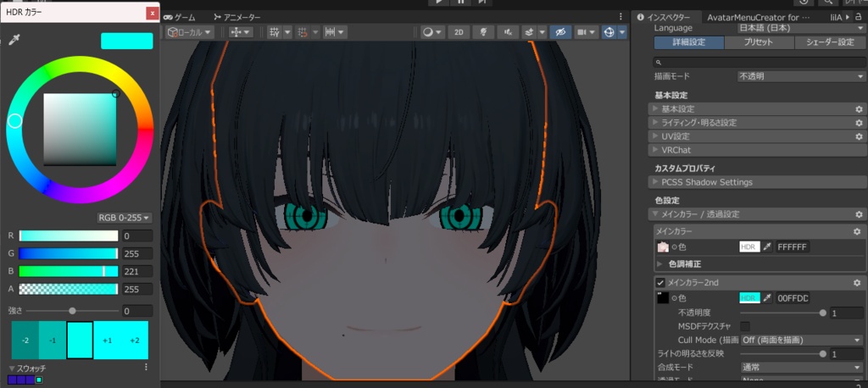Select the +2 exposure swatch
Image resolution: width=868 pixels, height=388 pixels.
point(135,341)
